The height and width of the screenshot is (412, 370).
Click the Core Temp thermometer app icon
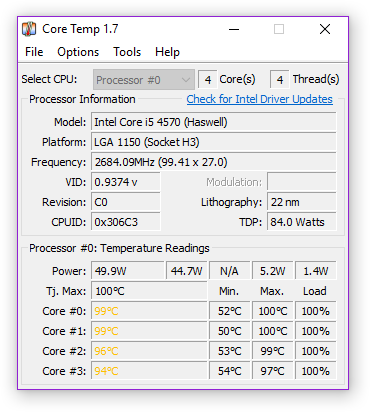click(x=29, y=29)
